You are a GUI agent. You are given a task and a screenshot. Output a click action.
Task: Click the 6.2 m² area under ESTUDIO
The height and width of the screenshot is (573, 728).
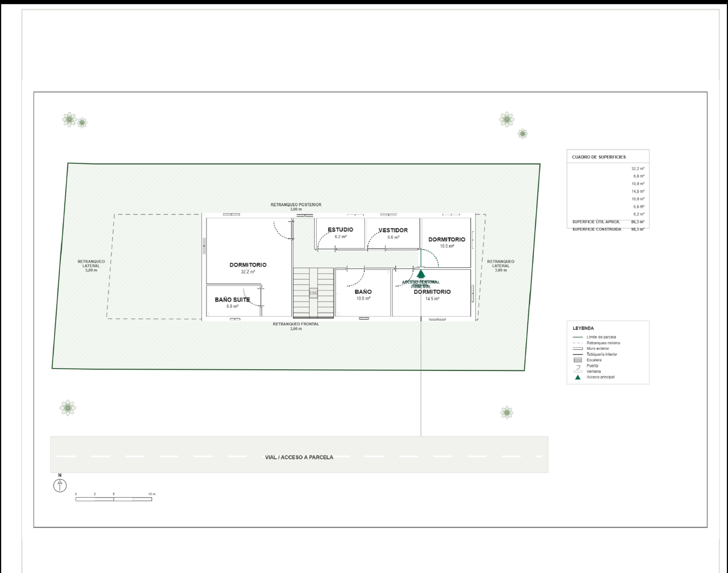pyautogui.click(x=341, y=237)
